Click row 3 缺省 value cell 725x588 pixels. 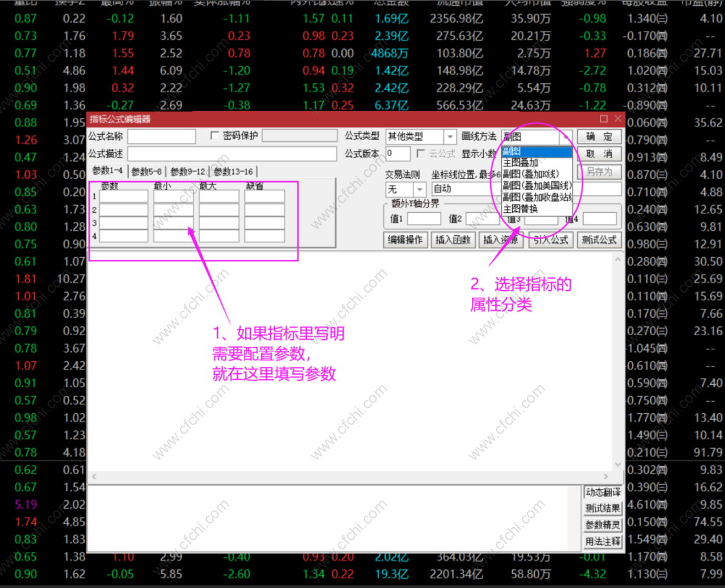pyautogui.click(x=264, y=223)
